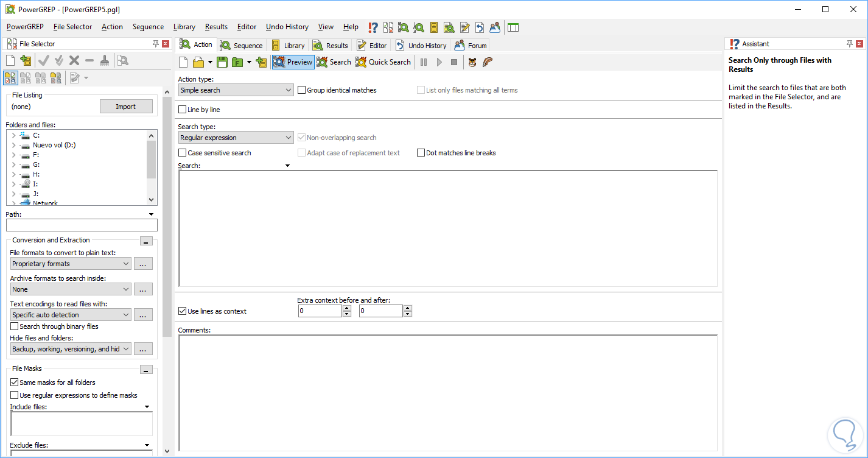Open the Hide files and folders dropdown
The width and height of the screenshot is (868, 458).
tap(71, 349)
